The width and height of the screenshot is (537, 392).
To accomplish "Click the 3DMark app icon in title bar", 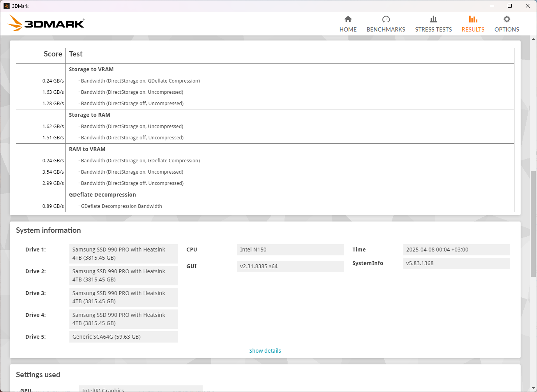I will coord(6,6).
